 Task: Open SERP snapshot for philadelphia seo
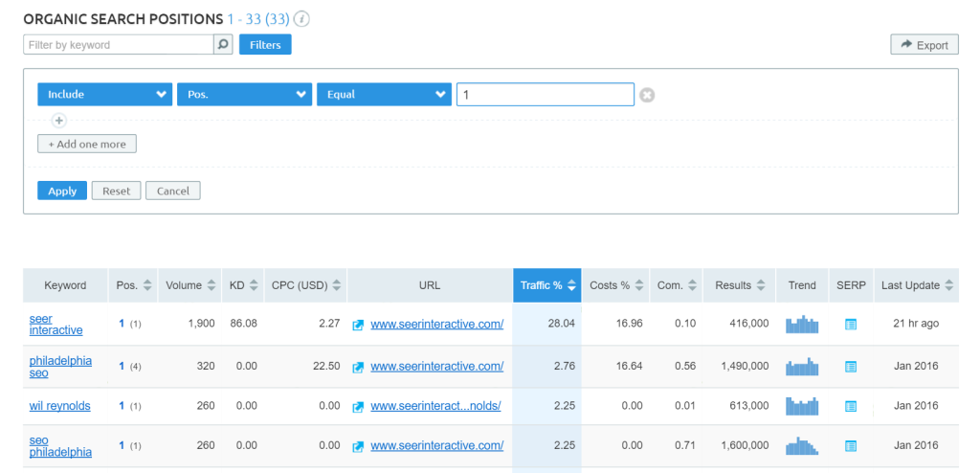point(850,367)
